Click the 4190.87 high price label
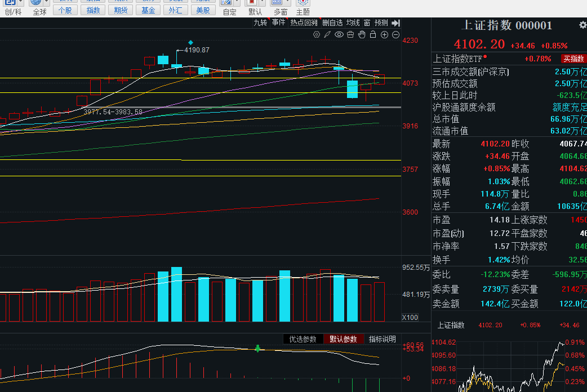This screenshot has height=392, width=587. coord(197,50)
